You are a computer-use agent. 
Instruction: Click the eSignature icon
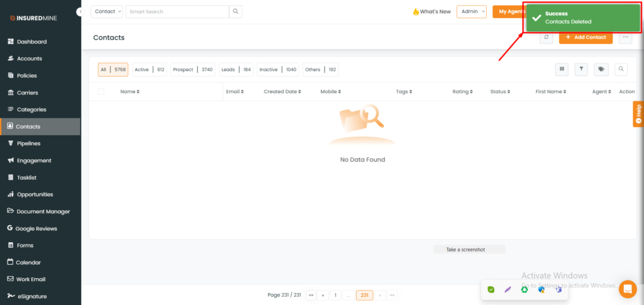pos(11,296)
